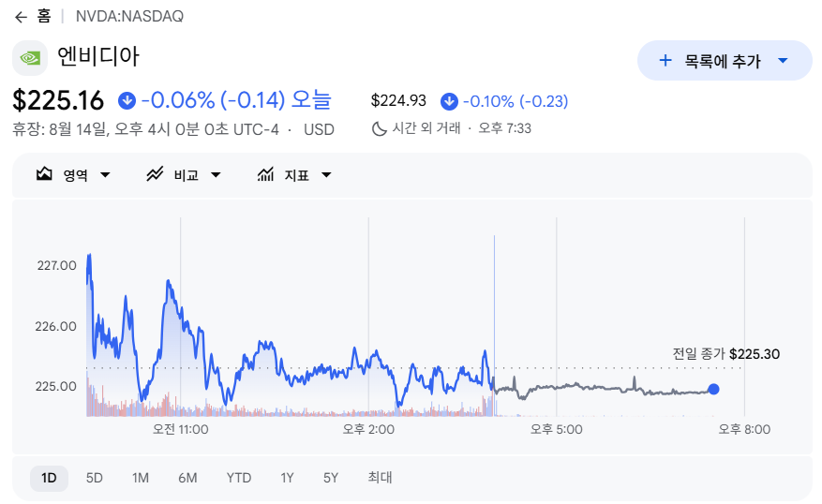Click the NVIDIA logo icon

click(x=30, y=58)
